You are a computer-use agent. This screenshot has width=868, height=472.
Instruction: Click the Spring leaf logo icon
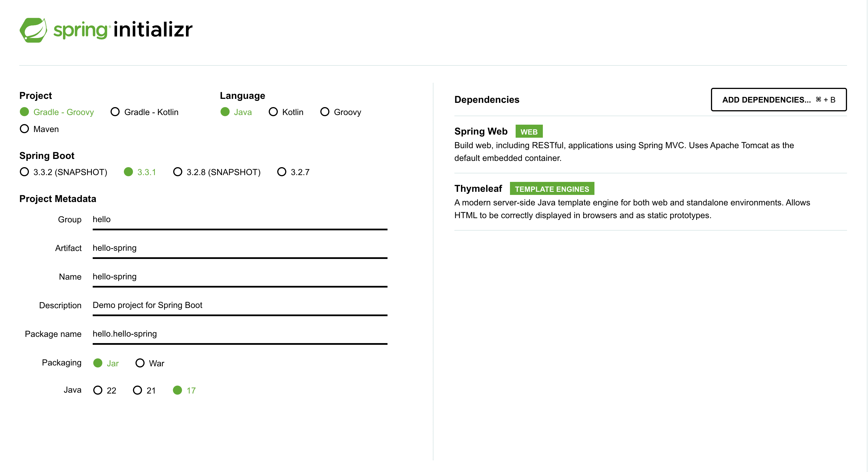point(33,30)
